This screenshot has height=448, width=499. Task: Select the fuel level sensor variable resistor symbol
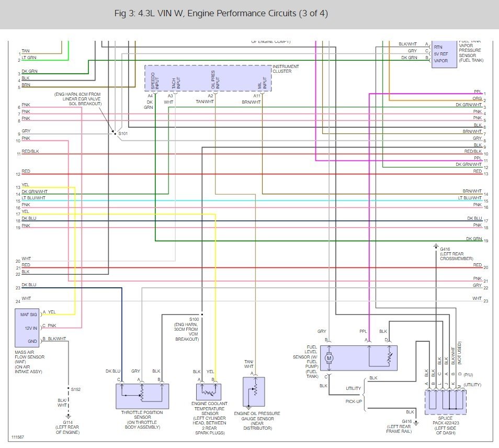click(x=389, y=358)
